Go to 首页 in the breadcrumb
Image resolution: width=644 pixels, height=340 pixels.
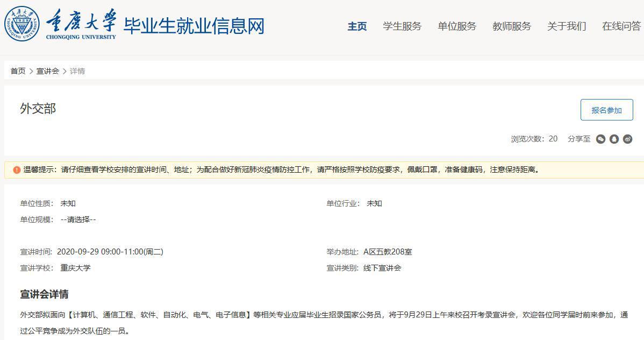click(x=18, y=71)
